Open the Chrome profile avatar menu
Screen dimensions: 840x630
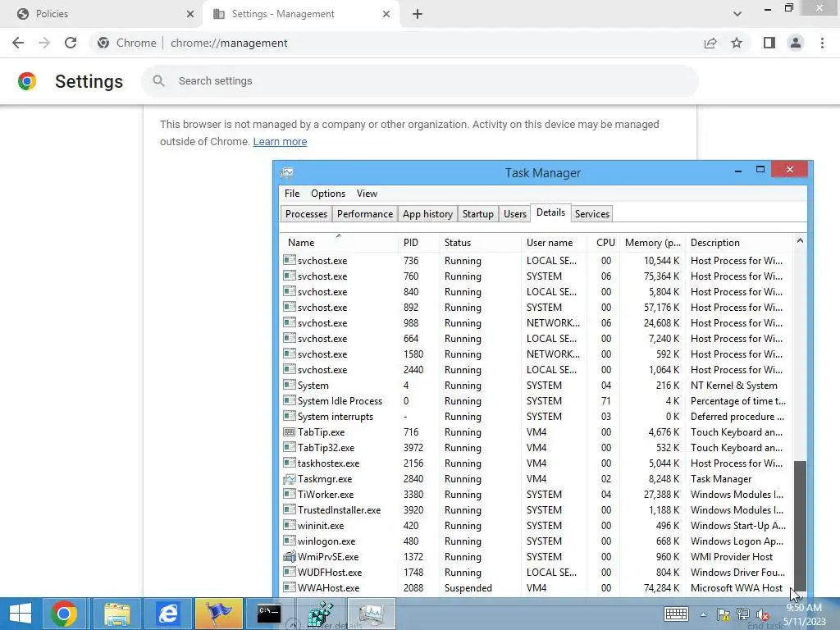(796, 43)
